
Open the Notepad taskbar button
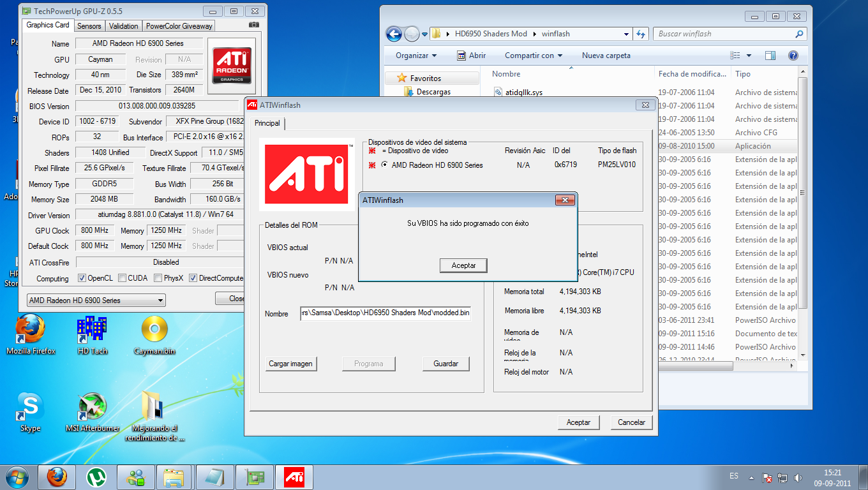coord(215,477)
